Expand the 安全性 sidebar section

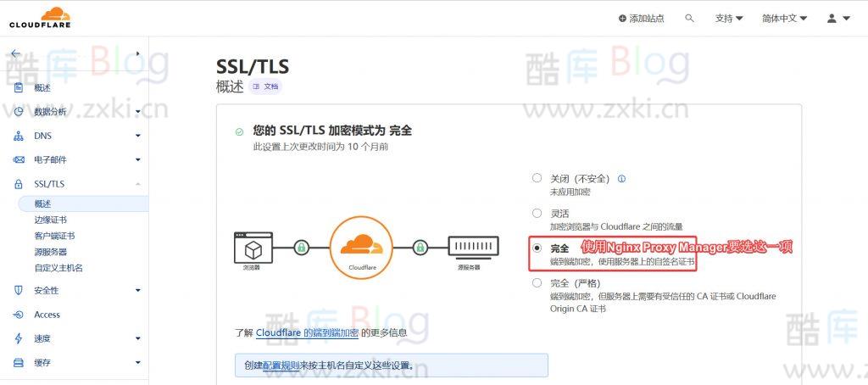click(x=138, y=290)
